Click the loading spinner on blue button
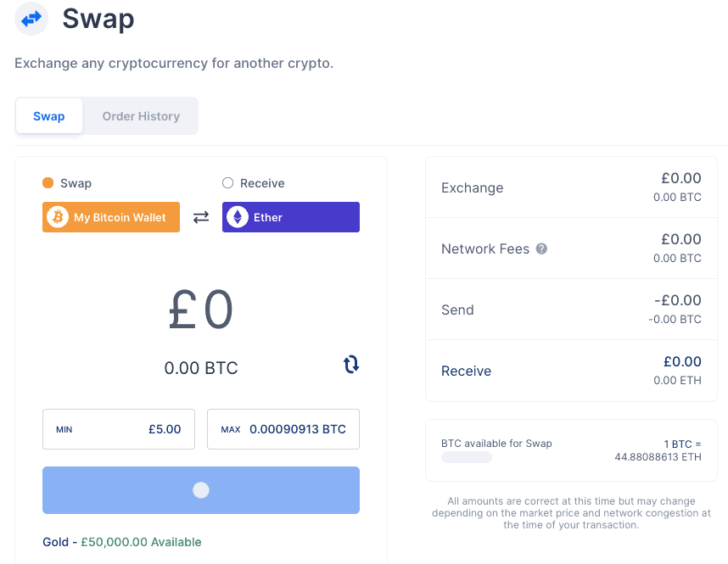 click(201, 490)
